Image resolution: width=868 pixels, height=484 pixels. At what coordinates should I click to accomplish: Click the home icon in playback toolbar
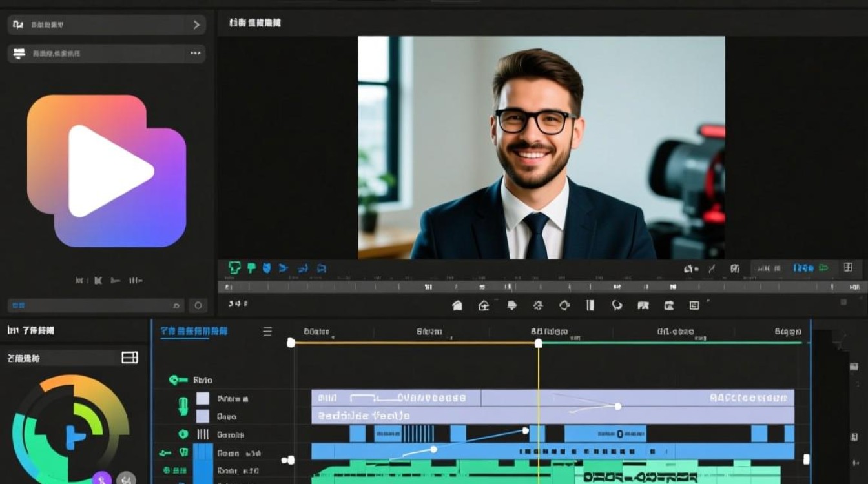coord(457,305)
